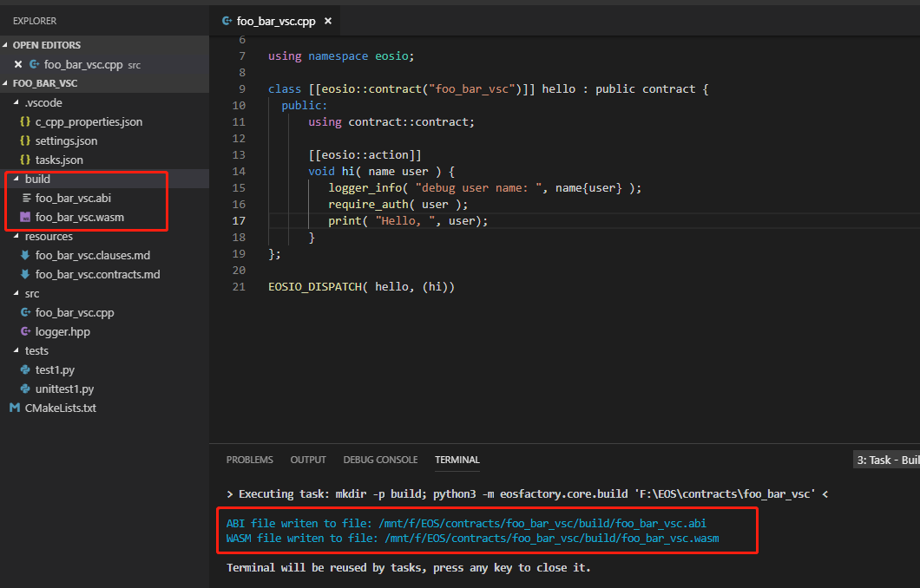The height and width of the screenshot is (588, 920).
Task: Click the EOSIO_DISPATCH line of code
Action: (361, 287)
